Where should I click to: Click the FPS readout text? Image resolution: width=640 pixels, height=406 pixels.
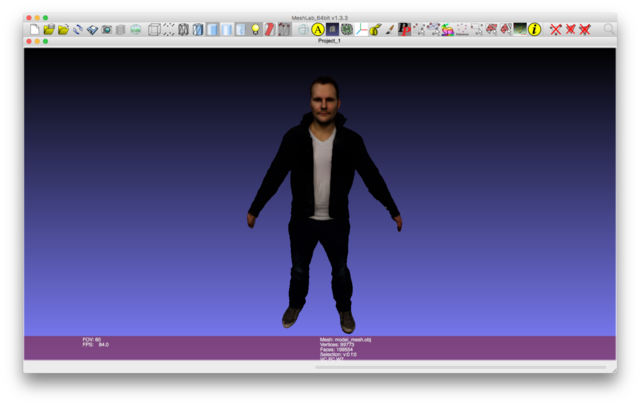point(96,345)
